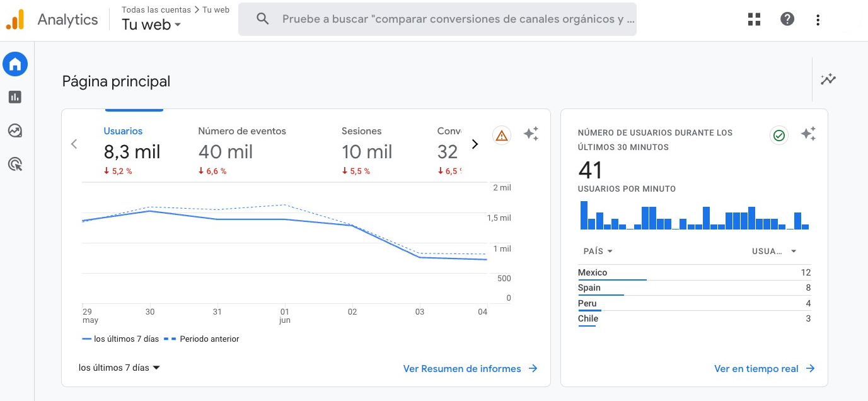
Task: Open the Reports icon in sidebar
Action: click(15, 97)
